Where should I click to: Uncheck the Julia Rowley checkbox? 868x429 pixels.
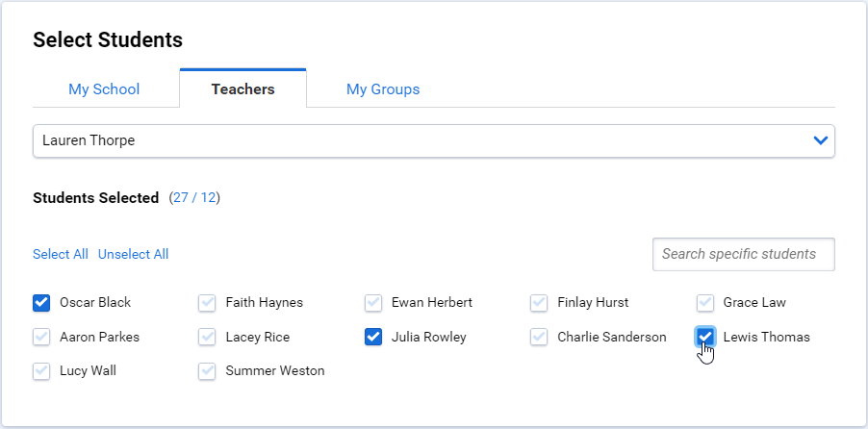point(373,337)
